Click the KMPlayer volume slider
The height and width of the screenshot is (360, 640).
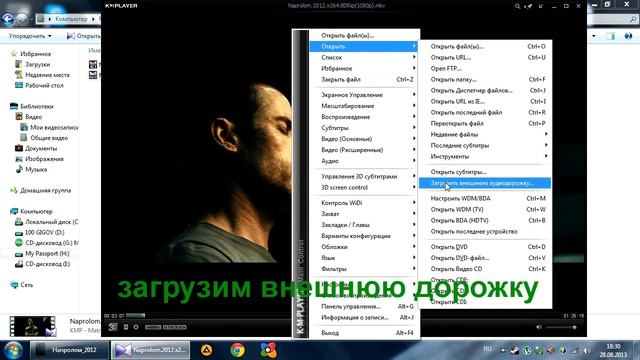(x=561, y=327)
